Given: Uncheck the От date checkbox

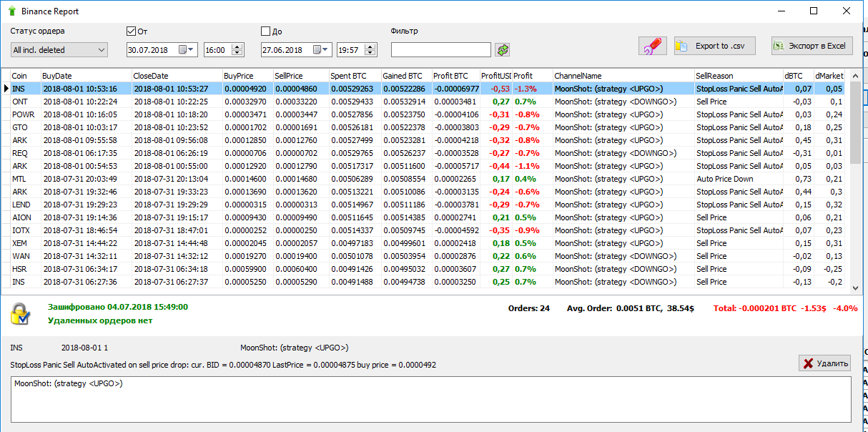Looking at the screenshot, I should coord(131,31).
